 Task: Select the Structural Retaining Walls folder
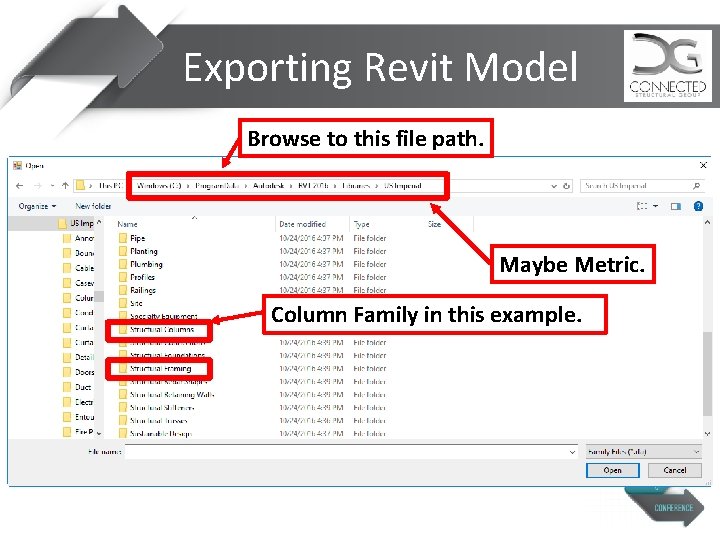[172, 394]
